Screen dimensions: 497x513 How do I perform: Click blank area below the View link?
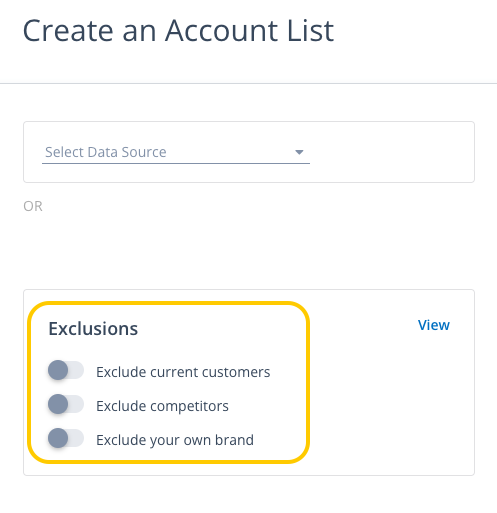(x=433, y=400)
